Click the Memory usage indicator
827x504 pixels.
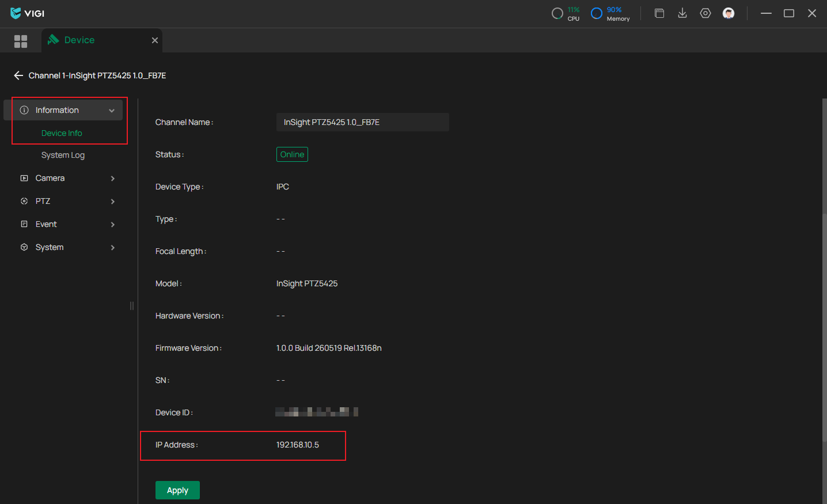610,13
